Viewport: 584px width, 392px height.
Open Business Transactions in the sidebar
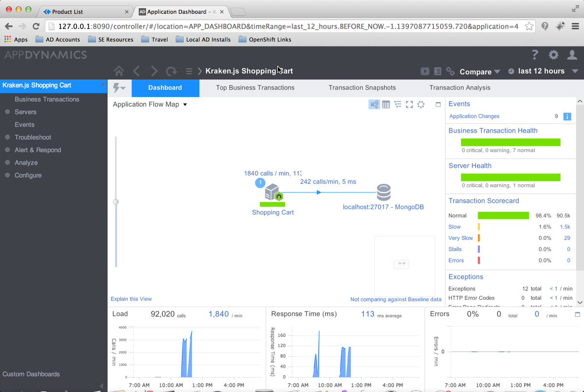[47, 99]
